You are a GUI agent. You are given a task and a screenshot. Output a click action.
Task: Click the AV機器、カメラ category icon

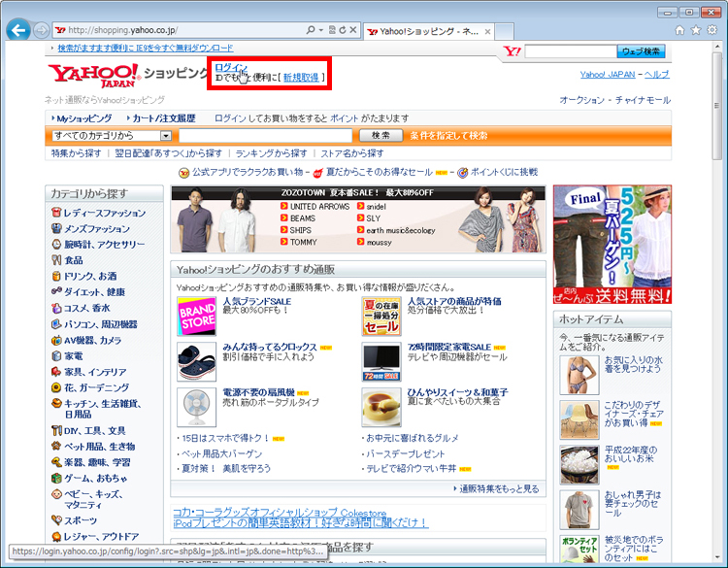tap(56, 340)
